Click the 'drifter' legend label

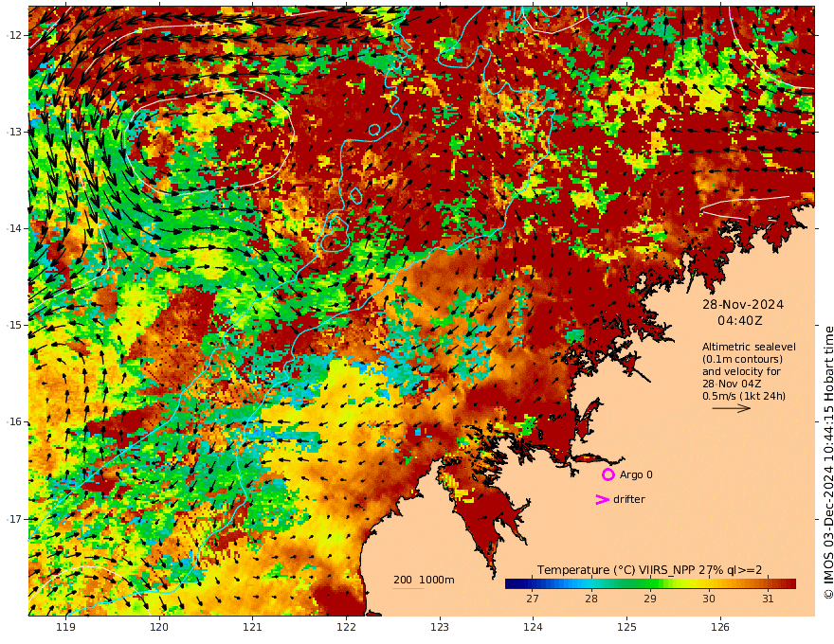629,499
